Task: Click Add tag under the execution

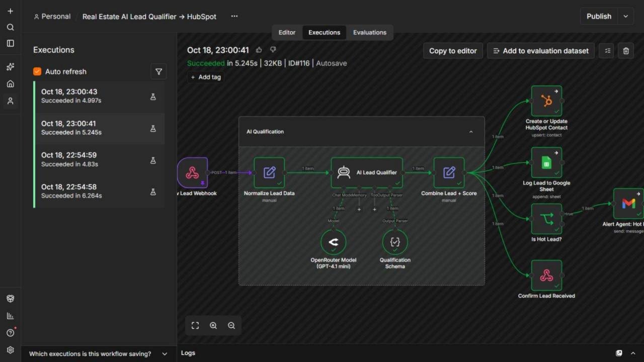Action: pos(206,77)
